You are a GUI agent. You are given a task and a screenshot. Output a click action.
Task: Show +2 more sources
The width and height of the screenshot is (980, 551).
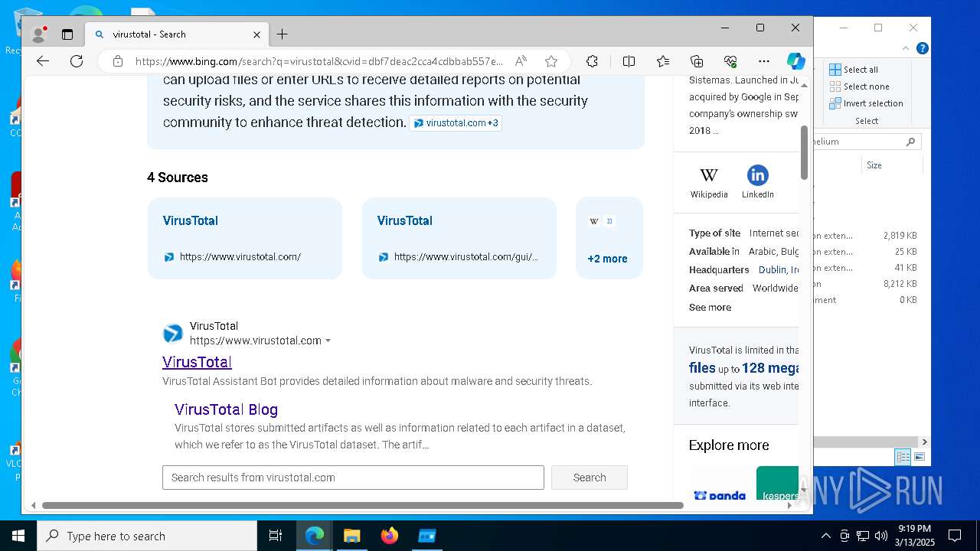point(609,238)
